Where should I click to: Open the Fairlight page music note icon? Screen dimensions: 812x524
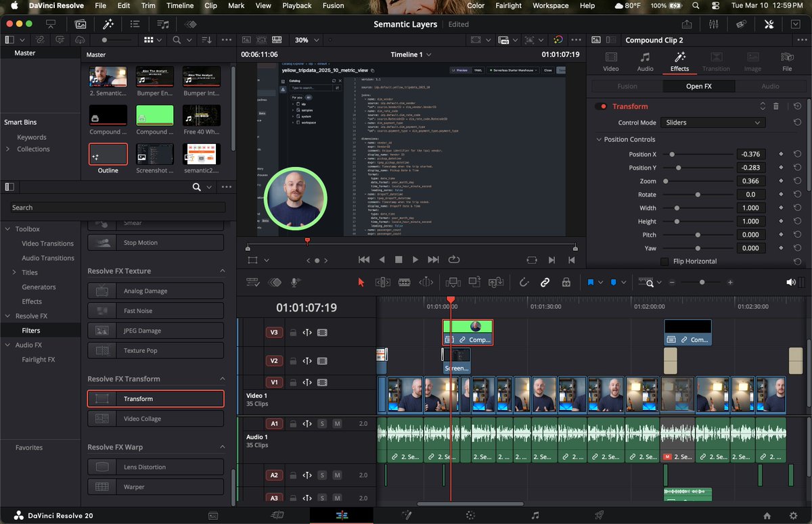click(535, 515)
